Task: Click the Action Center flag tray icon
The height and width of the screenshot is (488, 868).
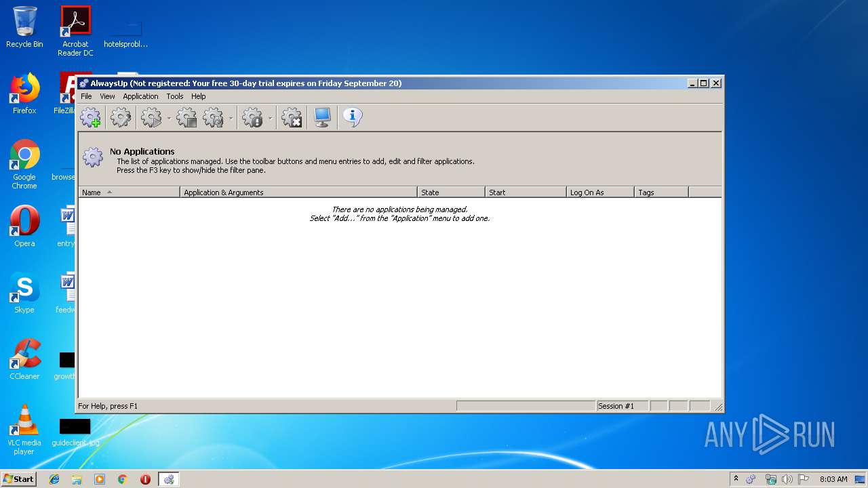Action: tap(804, 479)
